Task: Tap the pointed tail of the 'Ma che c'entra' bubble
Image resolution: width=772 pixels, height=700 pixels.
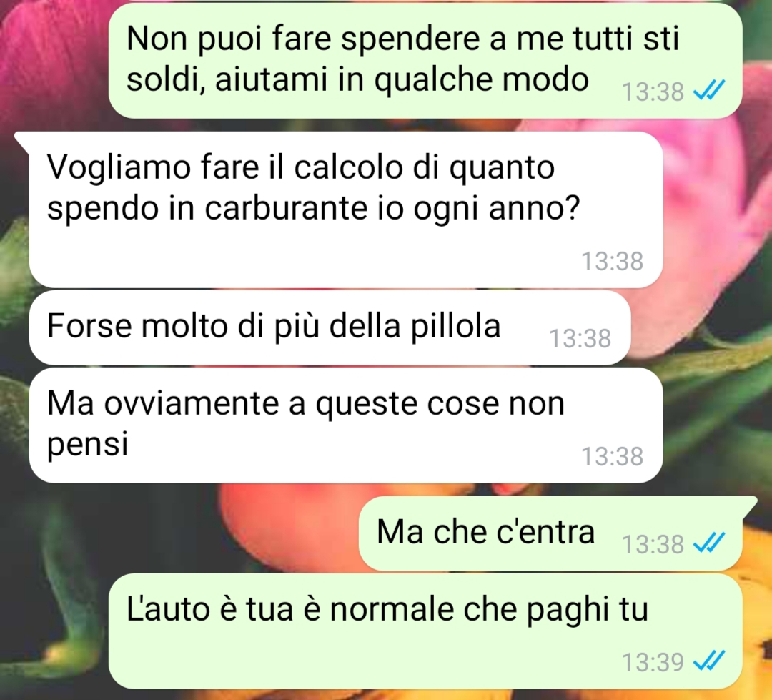Action: (x=748, y=505)
